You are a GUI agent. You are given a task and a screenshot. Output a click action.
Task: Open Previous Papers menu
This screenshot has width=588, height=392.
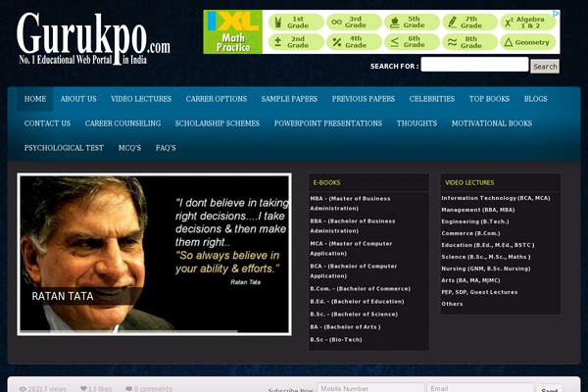tap(364, 99)
